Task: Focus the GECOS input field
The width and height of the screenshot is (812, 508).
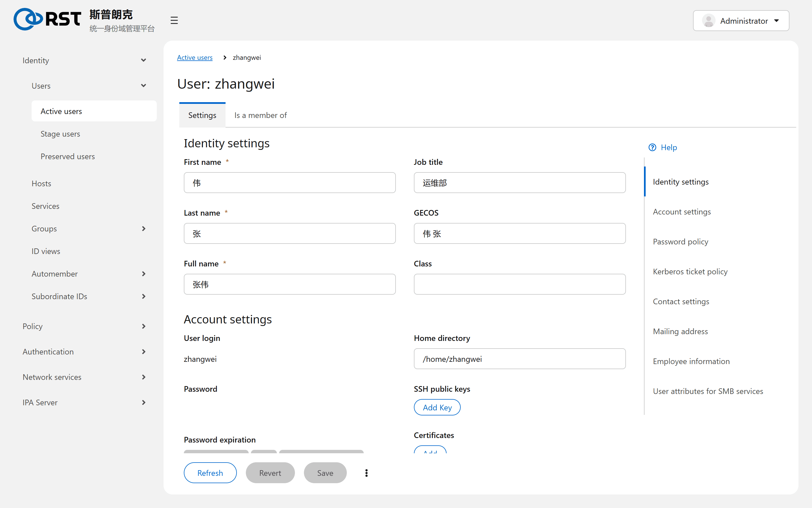Action: coord(519,233)
